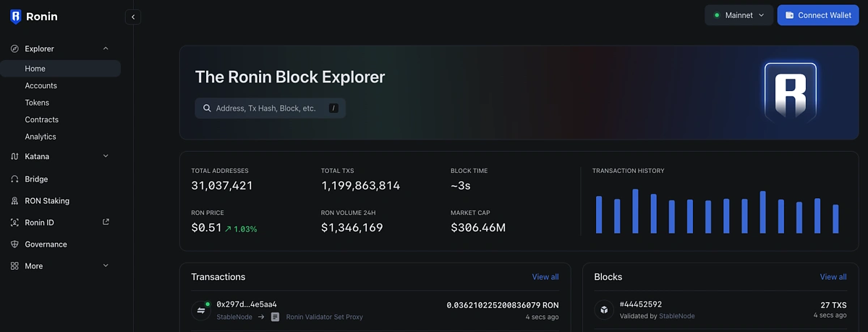Image resolution: width=868 pixels, height=332 pixels.
Task: Click the block cube icon for #44452592
Action: 603,310
